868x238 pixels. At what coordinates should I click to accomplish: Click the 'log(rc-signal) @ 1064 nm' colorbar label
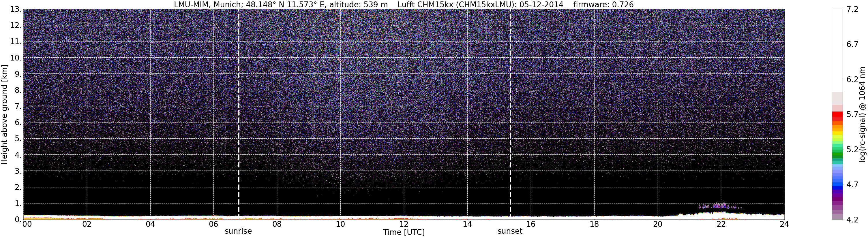(x=862, y=114)
